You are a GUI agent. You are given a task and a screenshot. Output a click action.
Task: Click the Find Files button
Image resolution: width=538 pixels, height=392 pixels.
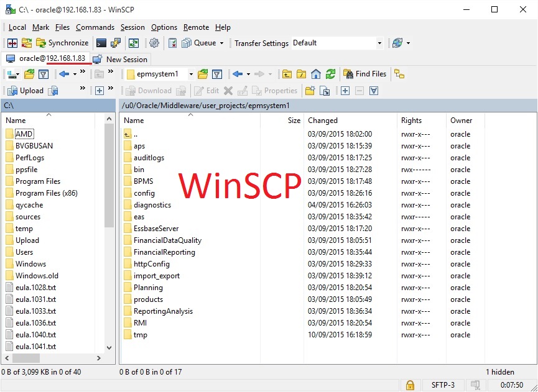click(x=365, y=74)
